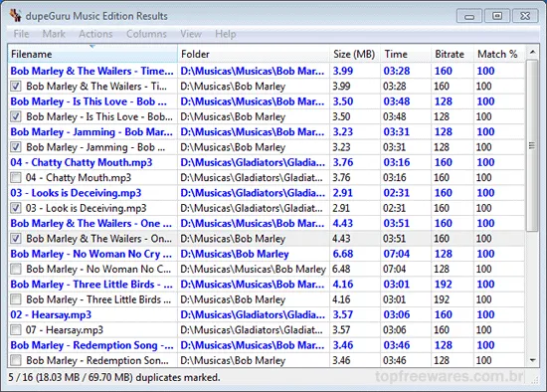Open the Mark menu
Screen dimensions: 547x392
pyautogui.click(x=54, y=34)
